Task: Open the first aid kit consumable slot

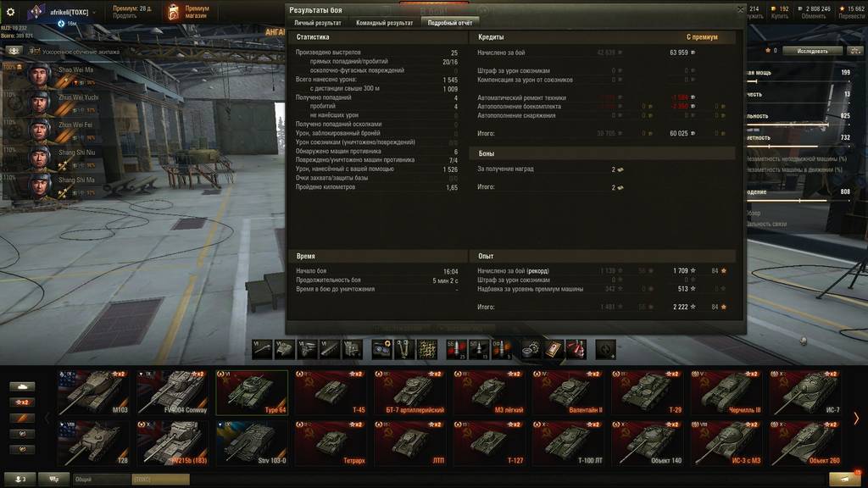Action: coord(554,349)
